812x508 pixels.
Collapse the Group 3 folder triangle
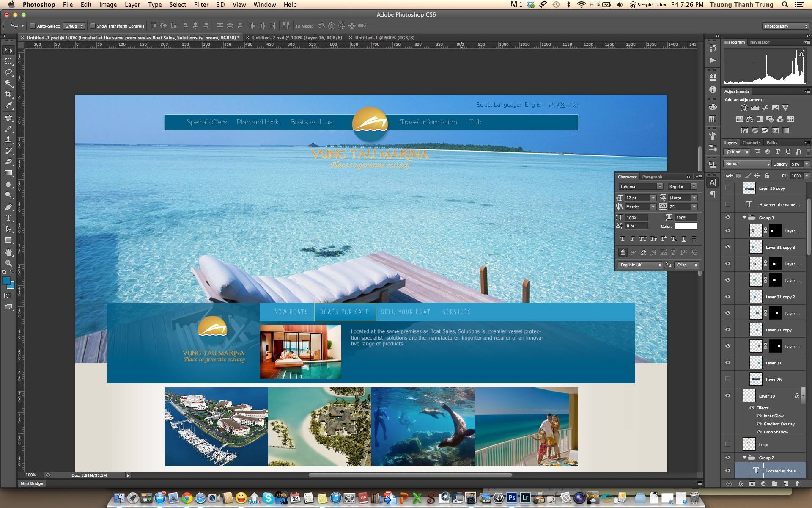744,218
